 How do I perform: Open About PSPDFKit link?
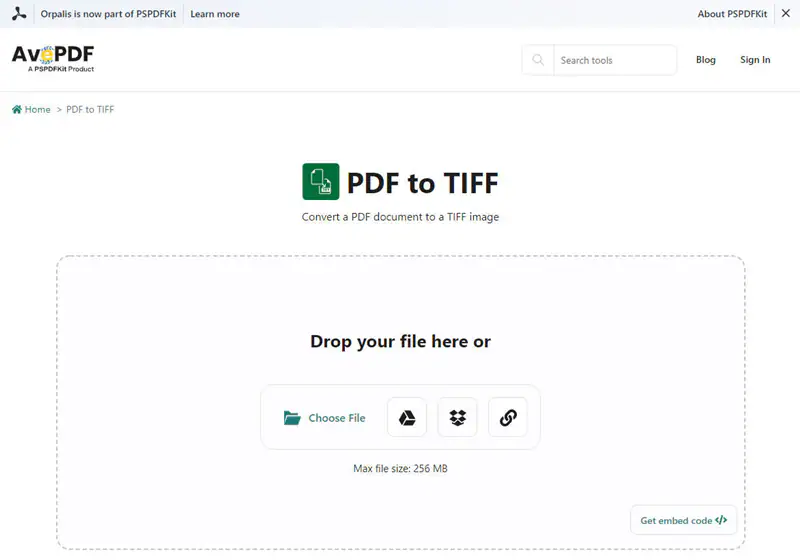732,14
